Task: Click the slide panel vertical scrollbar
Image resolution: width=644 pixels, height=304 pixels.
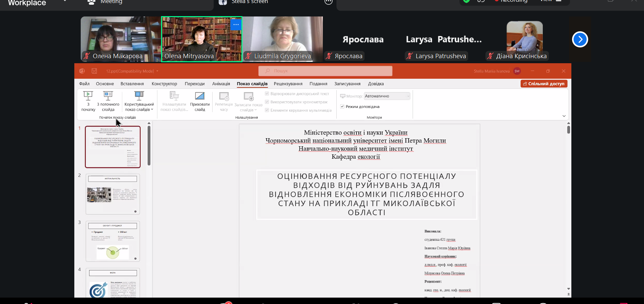Action: click(149, 146)
